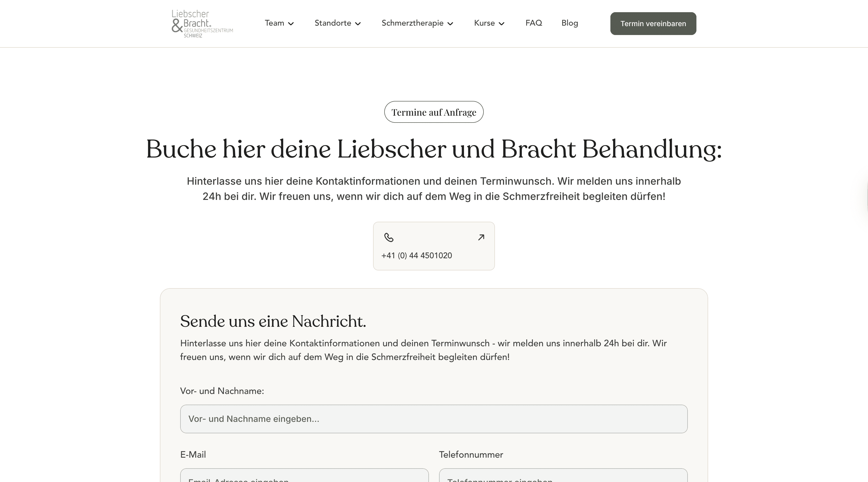This screenshot has width=868, height=482.
Task: Click the Standorte menu label
Action: (332, 23)
